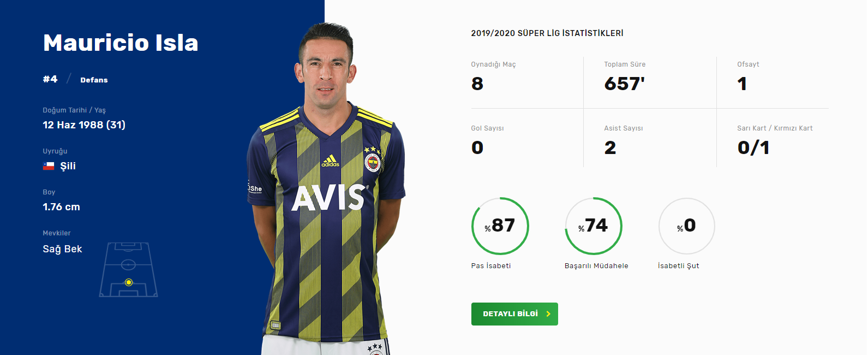Click the AVIS sponsor logo on shirt
Screen dimensions: 868x355
click(328, 198)
